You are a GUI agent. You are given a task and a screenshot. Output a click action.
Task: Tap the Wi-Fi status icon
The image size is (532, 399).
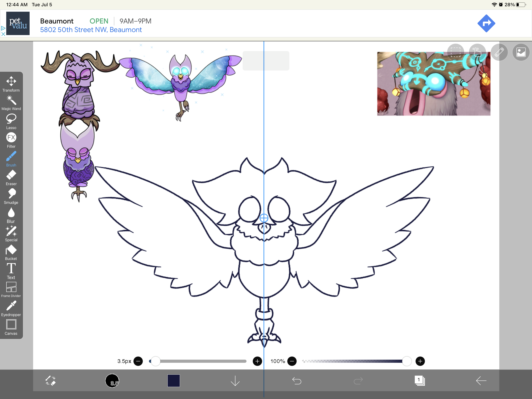pos(494,4)
